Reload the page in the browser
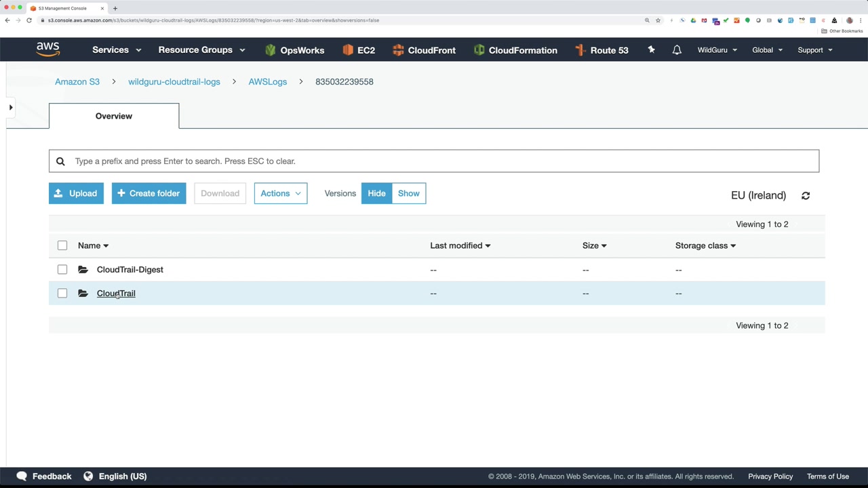This screenshot has height=488, width=868. [29, 20]
